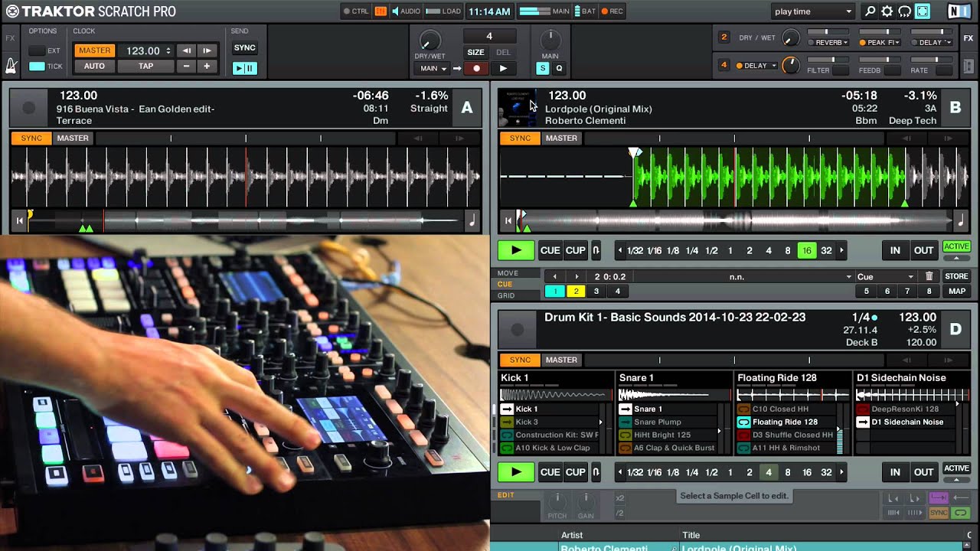Screen dimensions: 980x551
Task: Toggle Snap mode S button
Action: (x=543, y=68)
